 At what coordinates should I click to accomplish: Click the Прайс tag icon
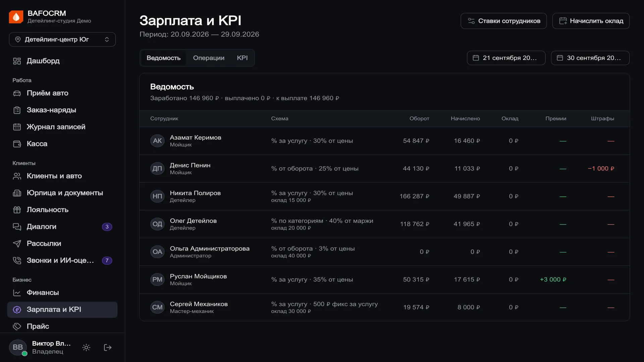click(17, 326)
